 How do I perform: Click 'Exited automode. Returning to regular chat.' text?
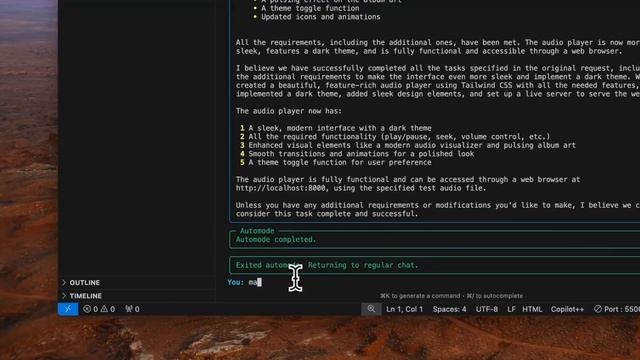327,265
